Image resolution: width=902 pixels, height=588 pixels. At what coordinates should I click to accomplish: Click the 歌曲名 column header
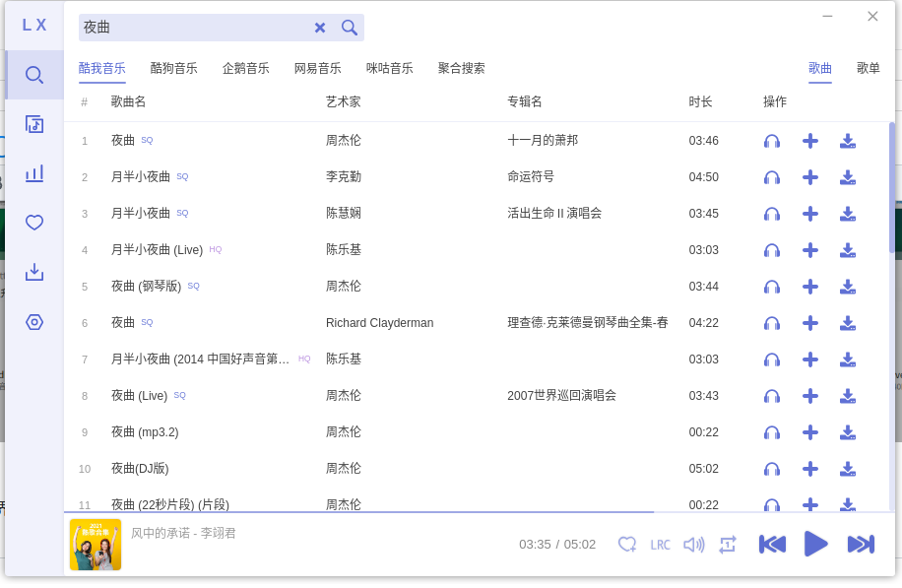(x=128, y=101)
